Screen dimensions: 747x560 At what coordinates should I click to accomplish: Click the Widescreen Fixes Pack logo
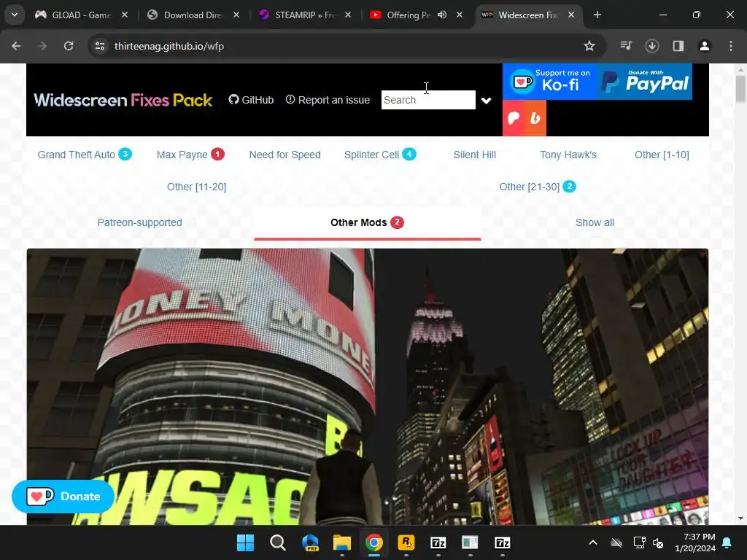(123, 100)
